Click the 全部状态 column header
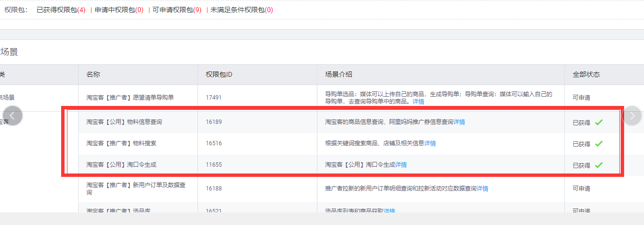644x225 pixels. point(586,74)
